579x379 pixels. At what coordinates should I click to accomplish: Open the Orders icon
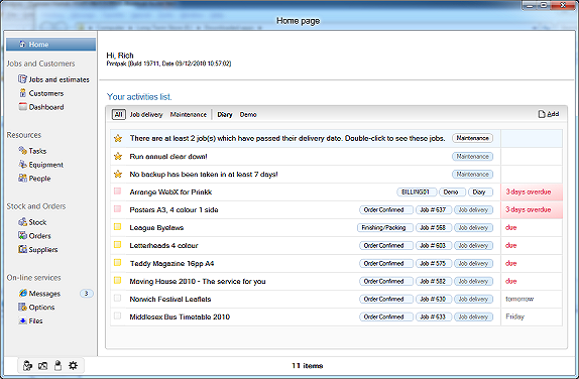23,235
